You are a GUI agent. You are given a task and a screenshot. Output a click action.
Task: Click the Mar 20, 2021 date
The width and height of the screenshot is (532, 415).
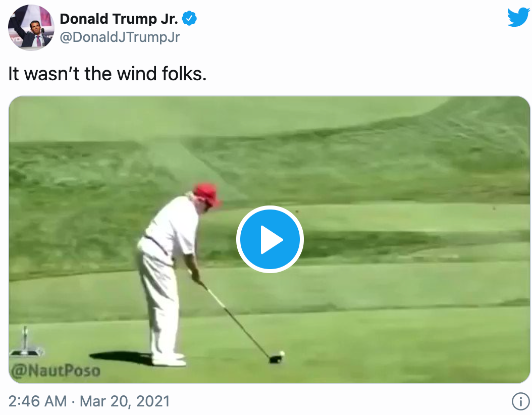125,401
